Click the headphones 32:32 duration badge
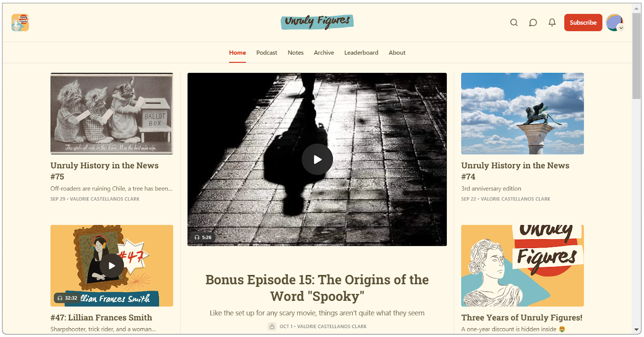The image size is (644, 337). pos(67,298)
